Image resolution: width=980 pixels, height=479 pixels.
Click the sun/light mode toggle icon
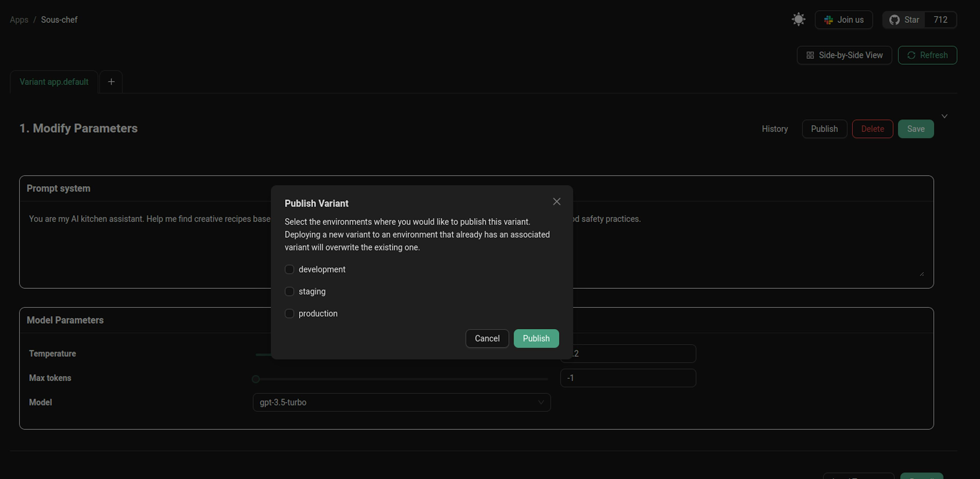pos(799,19)
